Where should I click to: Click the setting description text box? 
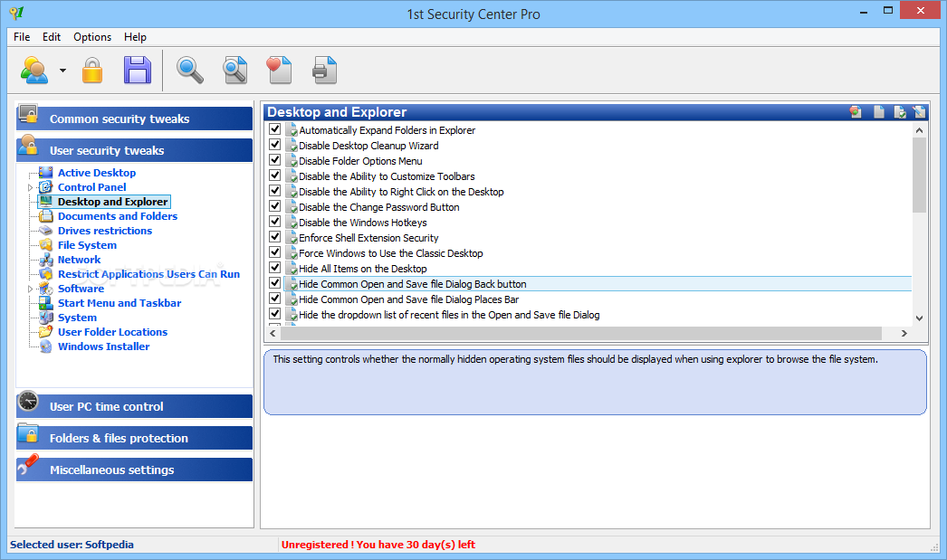point(595,382)
